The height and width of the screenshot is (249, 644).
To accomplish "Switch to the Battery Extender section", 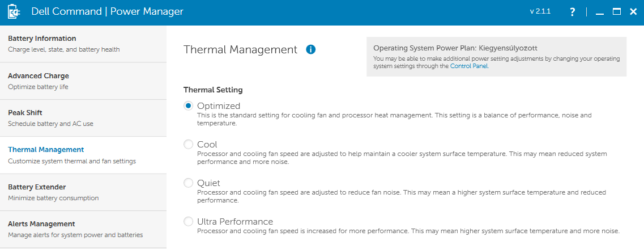I will coord(83,192).
